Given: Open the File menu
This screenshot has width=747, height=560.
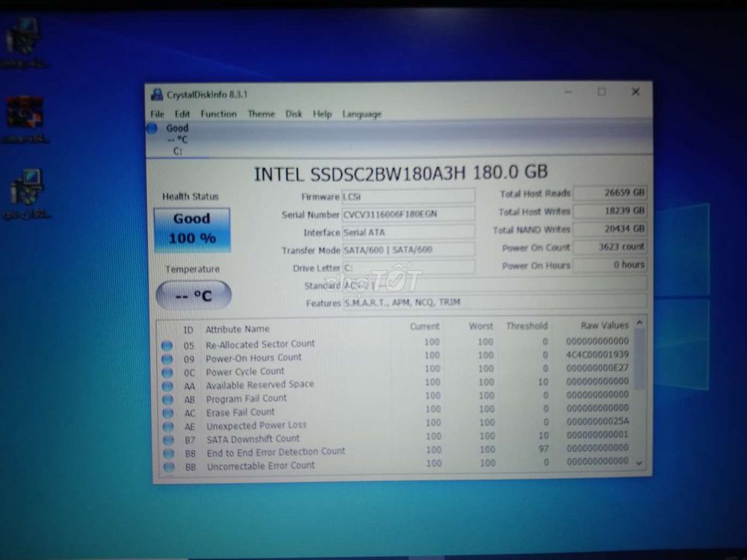Looking at the screenshot, I should (157, 114).
